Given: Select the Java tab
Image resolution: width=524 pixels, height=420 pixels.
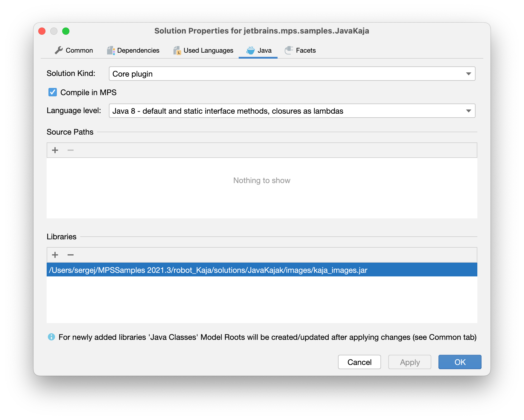Looking at the screenshot, I should point(258,50).
